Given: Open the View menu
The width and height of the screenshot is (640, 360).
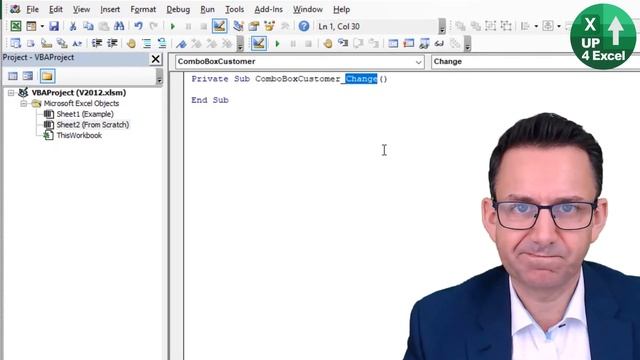Looking at the screenshot, I should (81, 9).
